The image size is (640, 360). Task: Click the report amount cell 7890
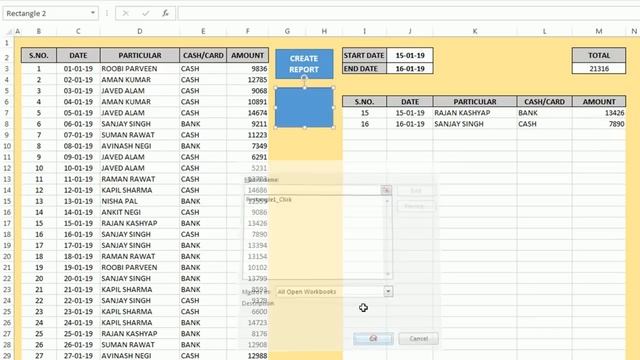point(599,124)
